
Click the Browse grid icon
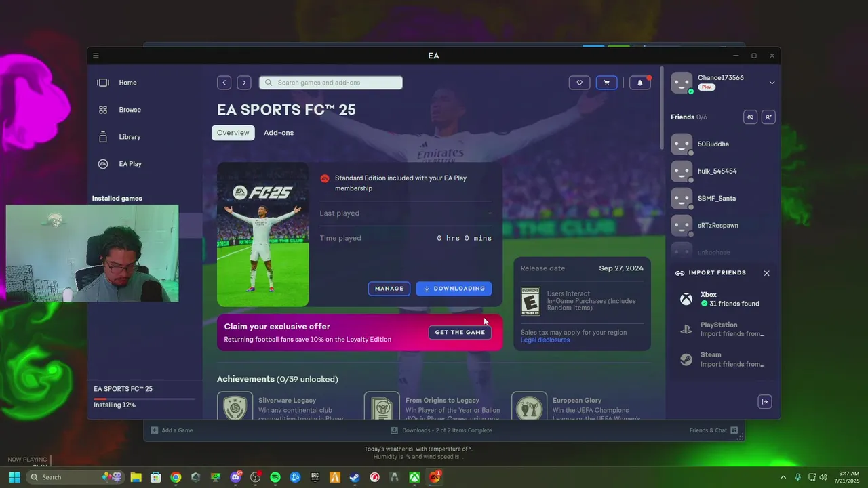[103, 110]
